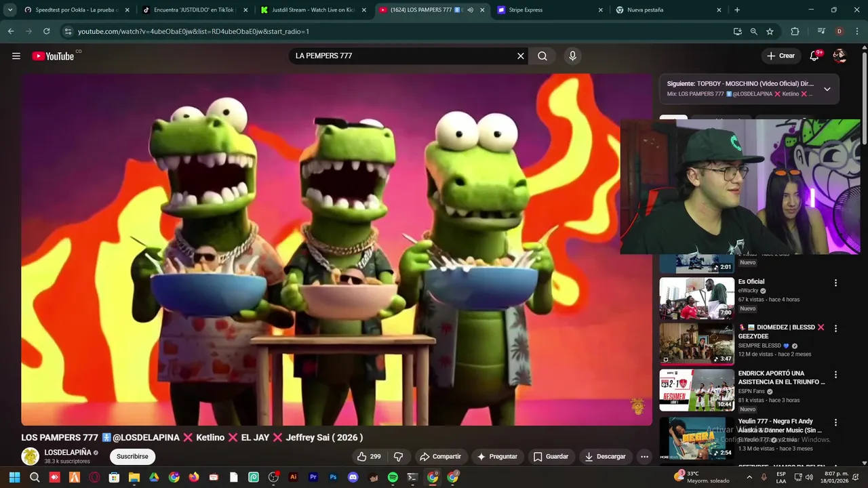Open DIOMEDEZ BLESSD video thumbnail
The height and width of the screenshot is (488, 868).
[x=696, y=344]
